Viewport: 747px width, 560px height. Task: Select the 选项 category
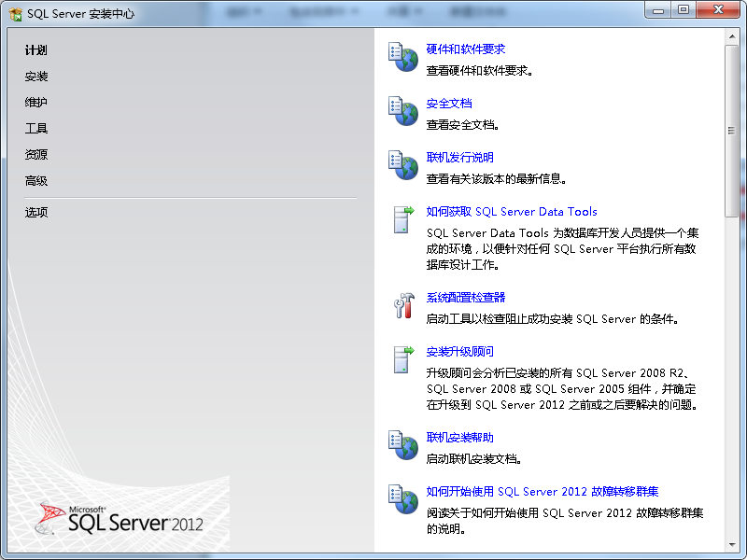[35, 212]
